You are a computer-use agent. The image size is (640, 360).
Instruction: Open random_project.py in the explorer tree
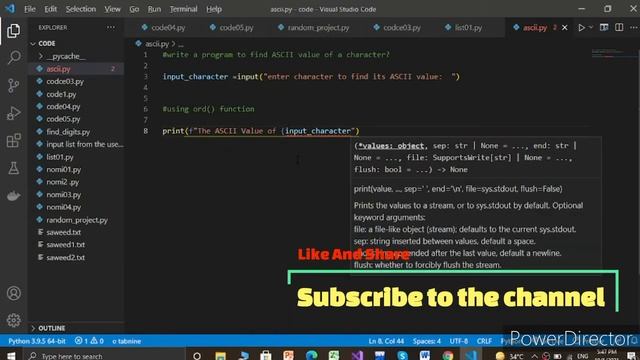point(77,220)
